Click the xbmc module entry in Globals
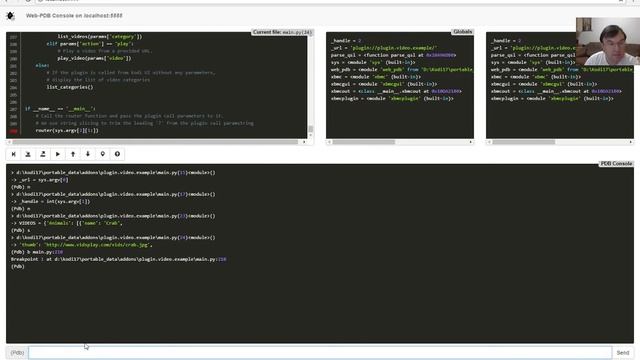This screenshot has width=640, height=360. click(375, 77)
